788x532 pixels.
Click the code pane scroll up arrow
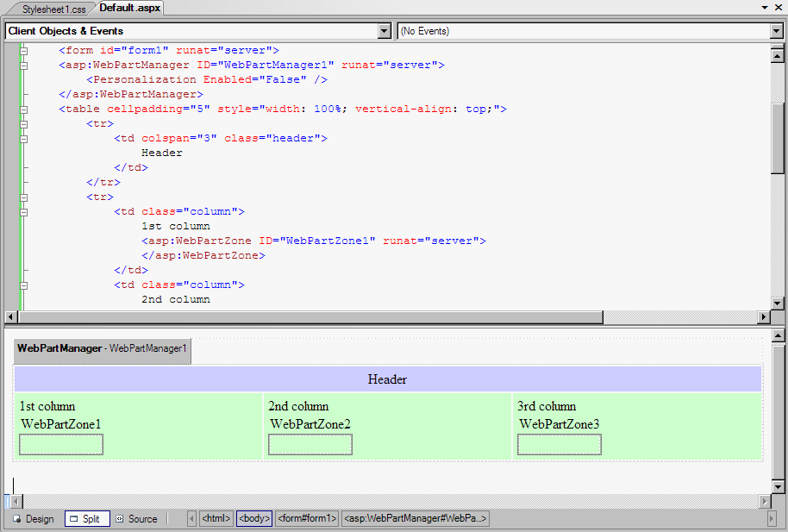click(777, 56)
